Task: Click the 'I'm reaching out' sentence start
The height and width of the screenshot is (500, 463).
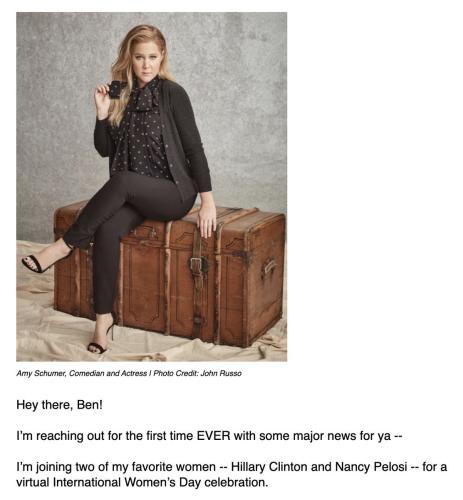Action: [49, 436]
